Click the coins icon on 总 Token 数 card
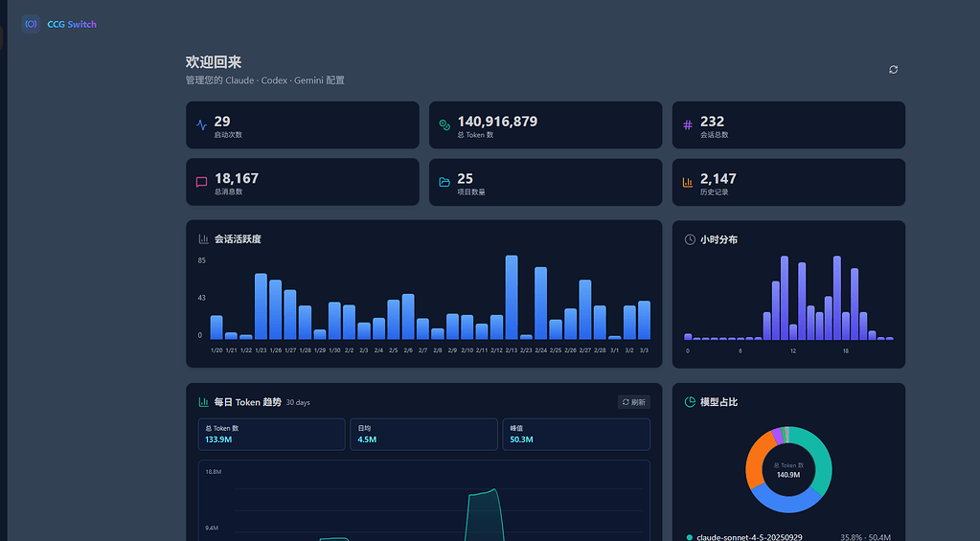 point(444,124)
